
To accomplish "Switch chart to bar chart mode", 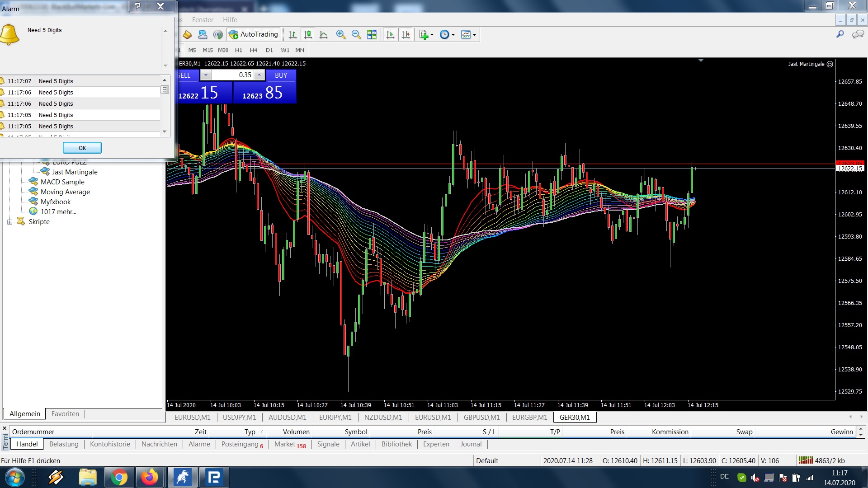I will [292, 34].
